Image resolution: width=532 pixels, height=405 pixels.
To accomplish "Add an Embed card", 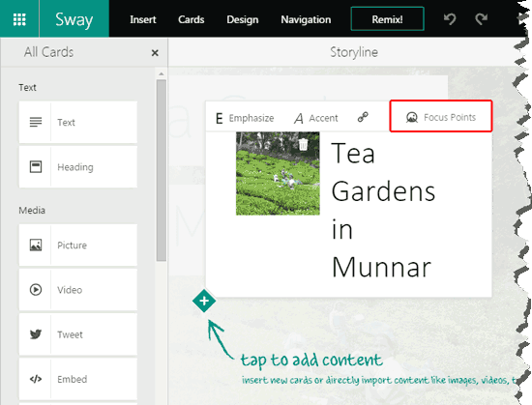I will pyautogui.click(x=78, y=379).
